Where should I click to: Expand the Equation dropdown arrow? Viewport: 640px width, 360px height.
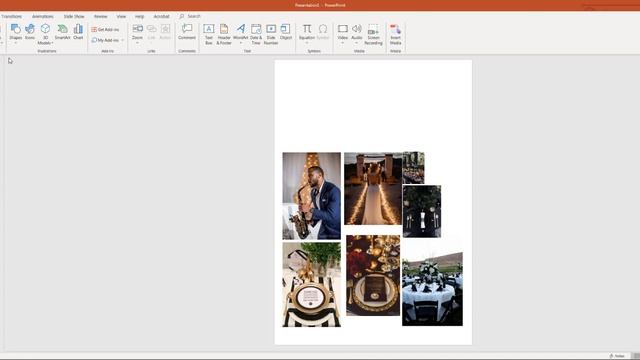[x=307, y=43]
